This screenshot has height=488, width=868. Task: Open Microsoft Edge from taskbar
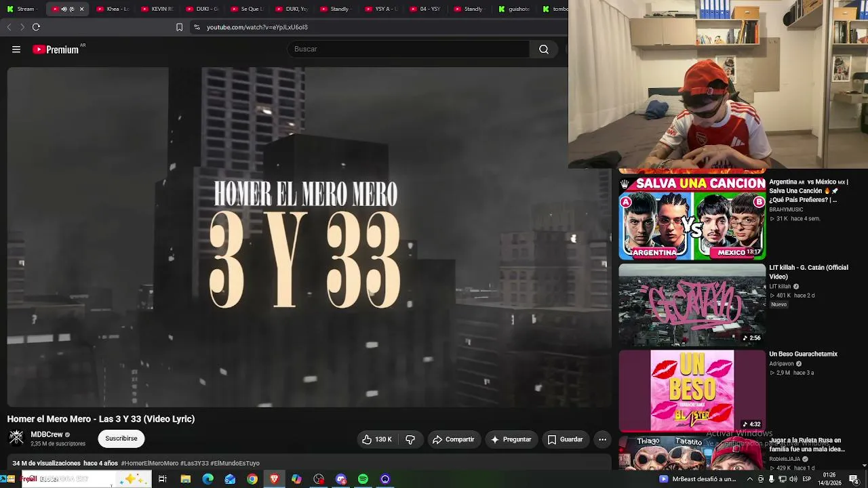click(x=208, y=479)
